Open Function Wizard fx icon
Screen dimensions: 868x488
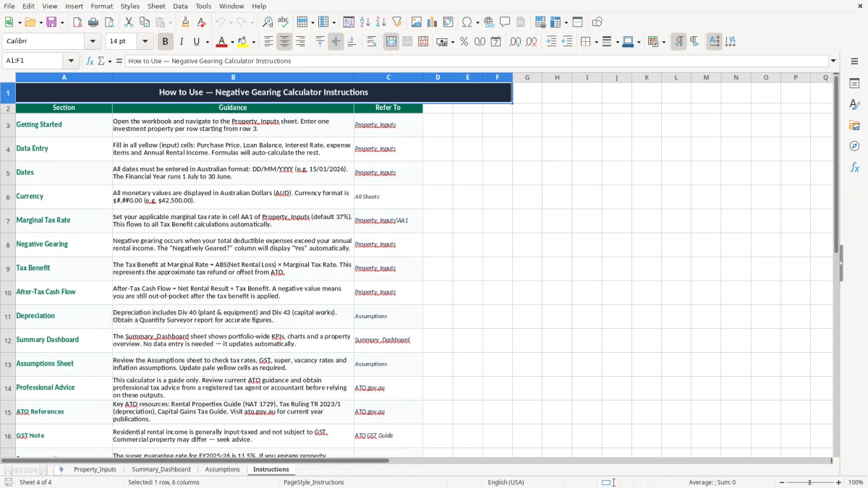pyautogui.click(x=90, y=61)
